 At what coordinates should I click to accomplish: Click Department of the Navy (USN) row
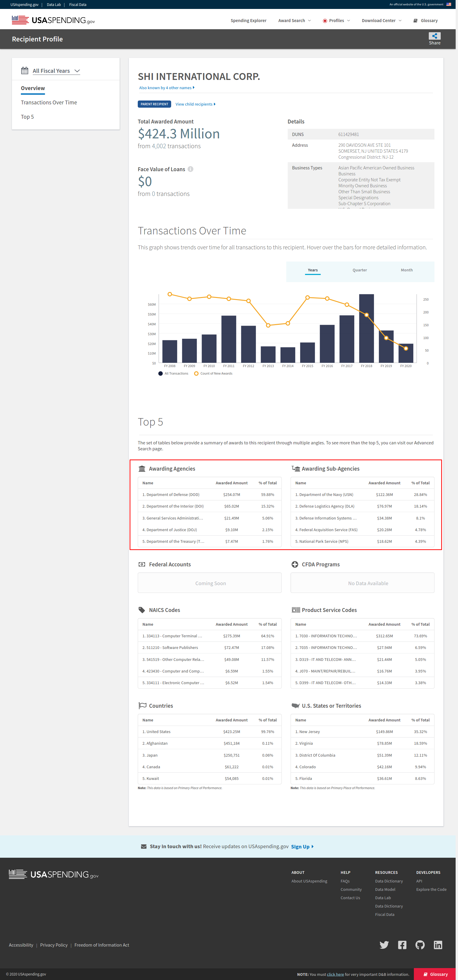[x=362, y=494]
